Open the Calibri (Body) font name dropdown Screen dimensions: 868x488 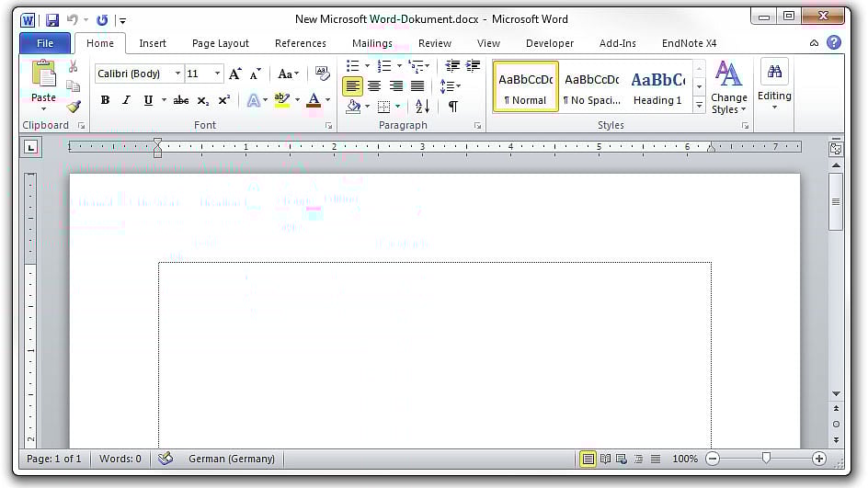click(x=177, y=74)
